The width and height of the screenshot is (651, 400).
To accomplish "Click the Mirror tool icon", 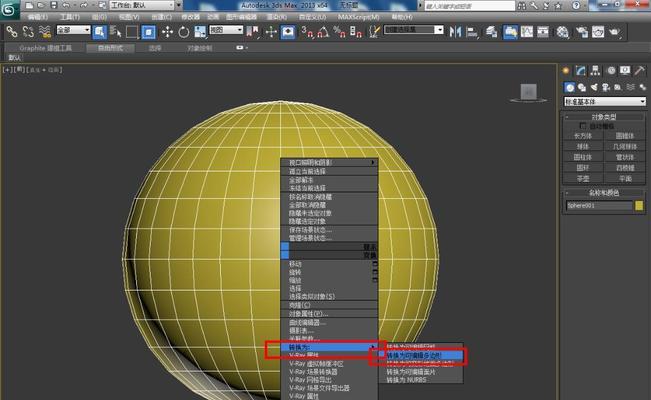I will (455, 32).
